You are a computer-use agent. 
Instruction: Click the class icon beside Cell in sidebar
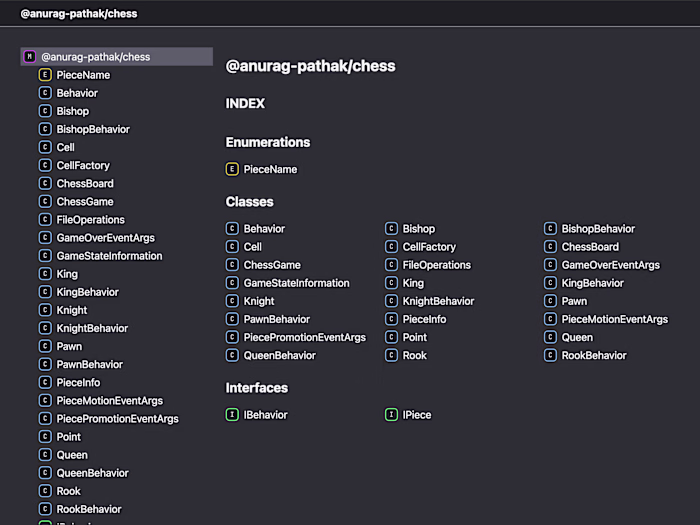[45, 147]
